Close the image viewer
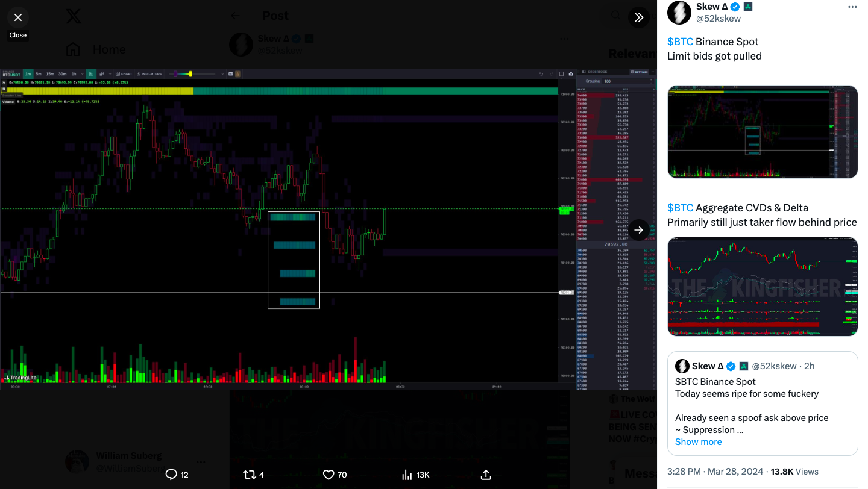The image size is (868, 489). tap(18, 18)
